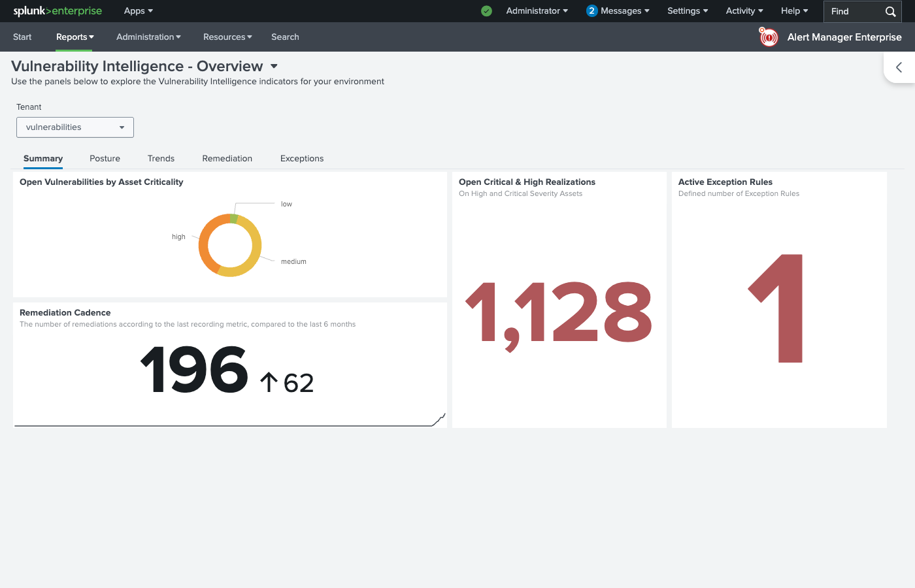Click the Start navigation item
Screen dimensions: 915x588
pyautogui.click(x=22, y=37)
